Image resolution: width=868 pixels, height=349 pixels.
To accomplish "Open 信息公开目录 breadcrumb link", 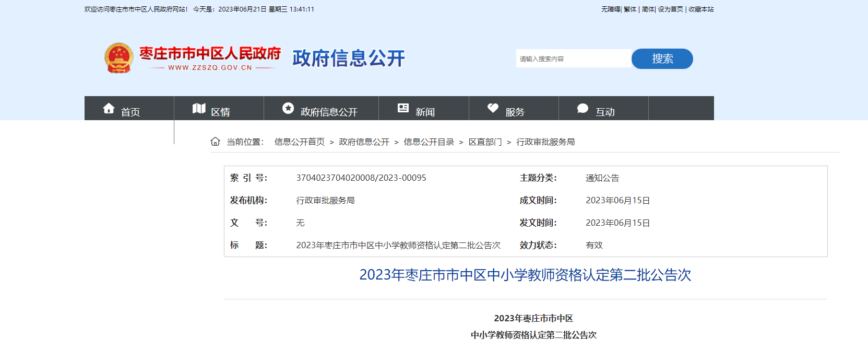I will [x=429, y=142].
